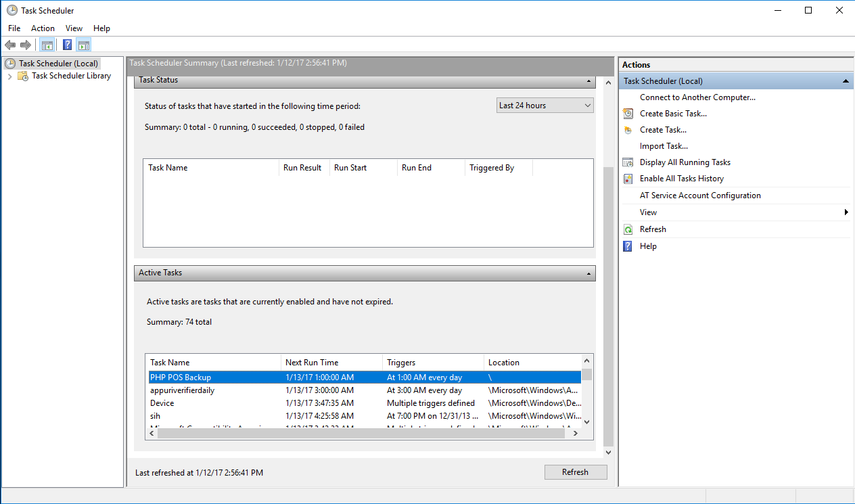Image resolution: width=855 pixels, height=504 pixels.
Task: Click the Enable All Tasks History icon
Action: (628, 179)
